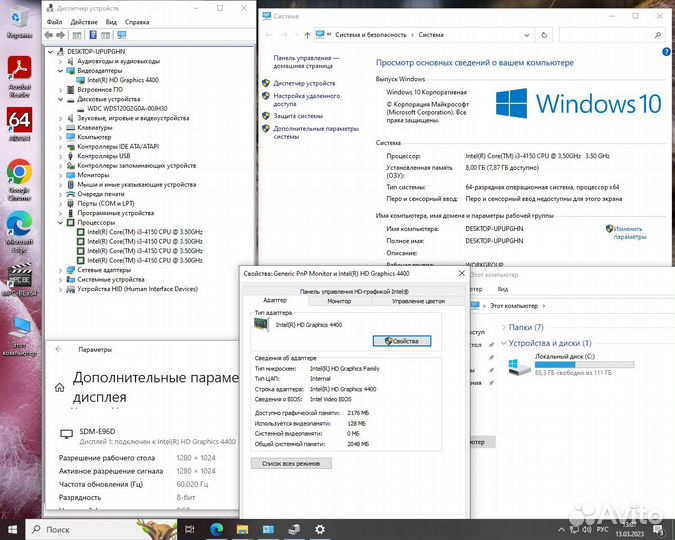Click the РУС language indicator in tray
675x540 pixels.
[x=602, y=529]
